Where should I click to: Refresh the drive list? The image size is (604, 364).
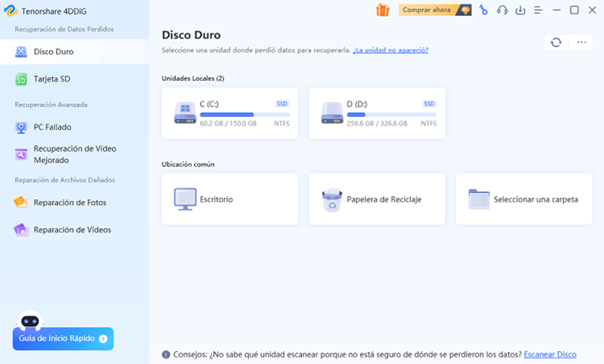point(556,42)
